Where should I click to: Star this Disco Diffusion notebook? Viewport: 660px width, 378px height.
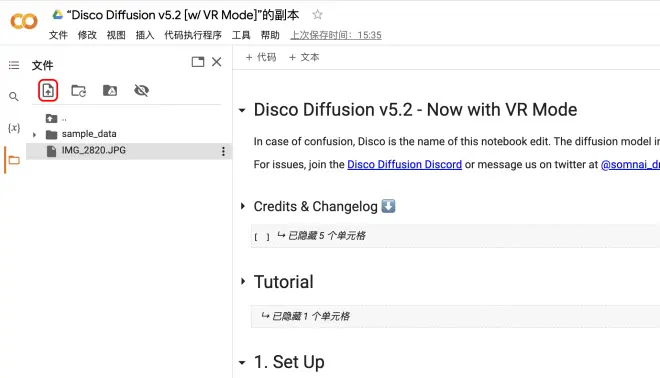317,15
